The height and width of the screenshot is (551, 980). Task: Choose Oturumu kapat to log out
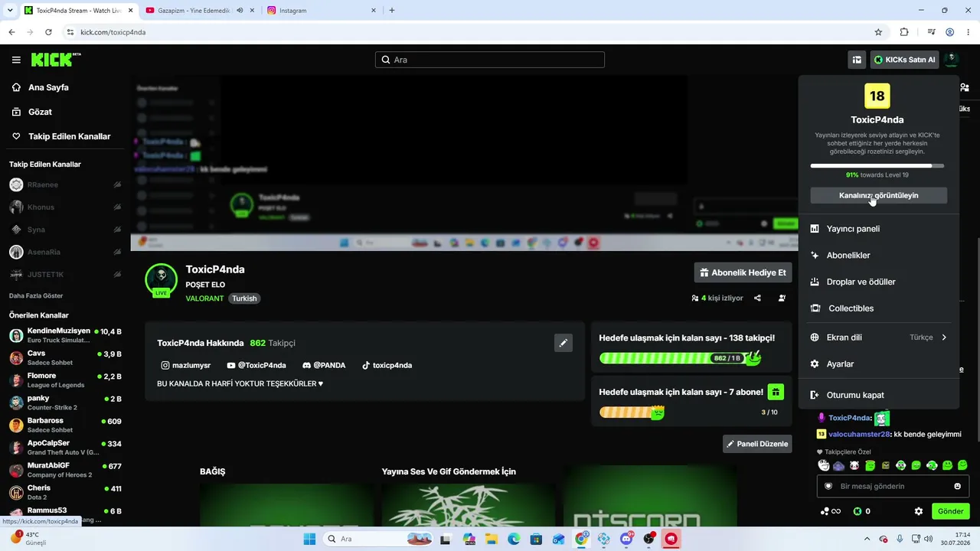(878, 395)
